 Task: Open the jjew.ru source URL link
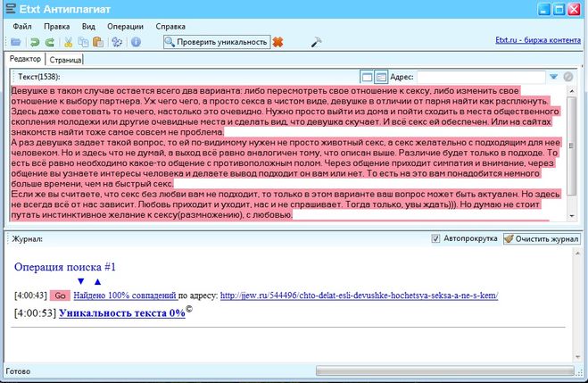point(359,296)
